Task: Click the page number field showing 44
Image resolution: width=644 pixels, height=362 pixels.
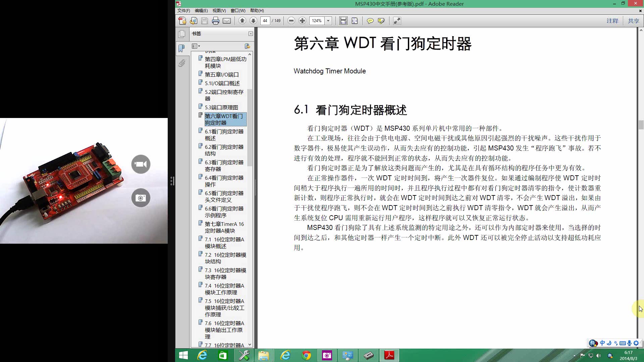Action: click(265, 21)
